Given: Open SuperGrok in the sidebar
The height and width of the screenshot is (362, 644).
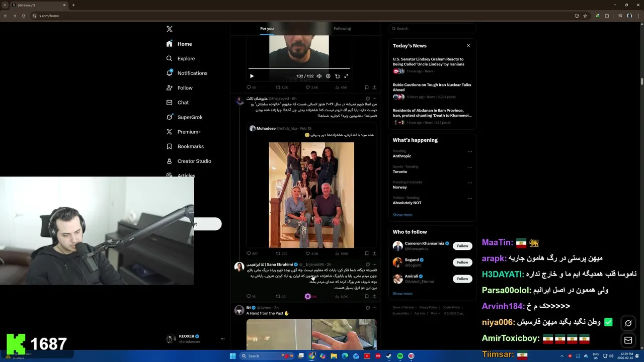Looking at the screenshot, I should pyautogui.click(x=184, y=117).
